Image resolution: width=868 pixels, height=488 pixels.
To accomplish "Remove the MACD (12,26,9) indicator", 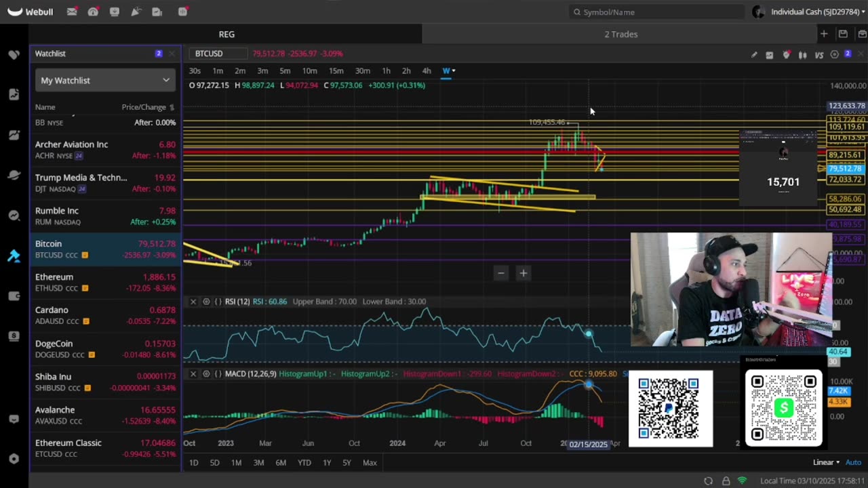I will 193,374.
